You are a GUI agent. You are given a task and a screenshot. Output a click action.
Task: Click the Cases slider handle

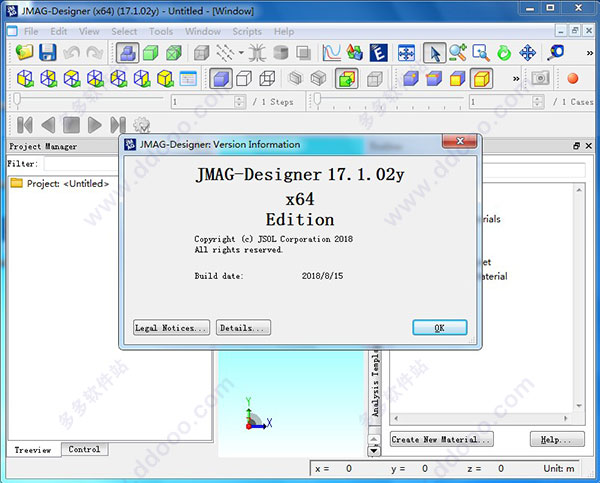coord(317,100)
